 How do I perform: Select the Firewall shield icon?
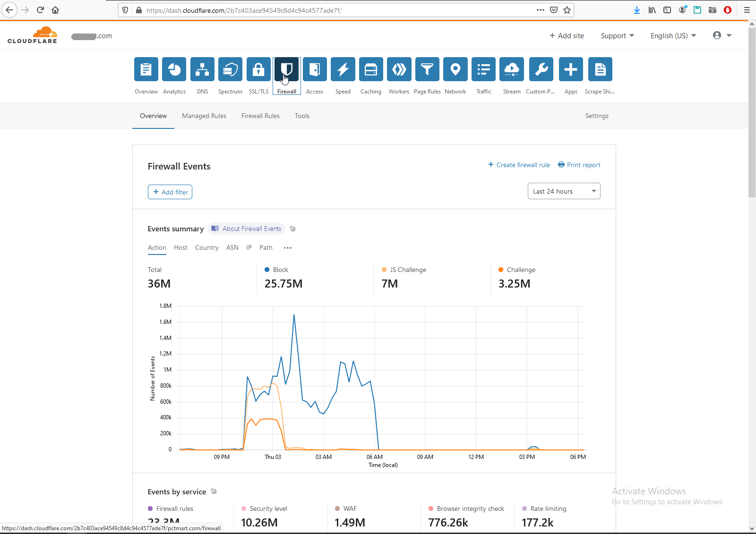[286, 69]
